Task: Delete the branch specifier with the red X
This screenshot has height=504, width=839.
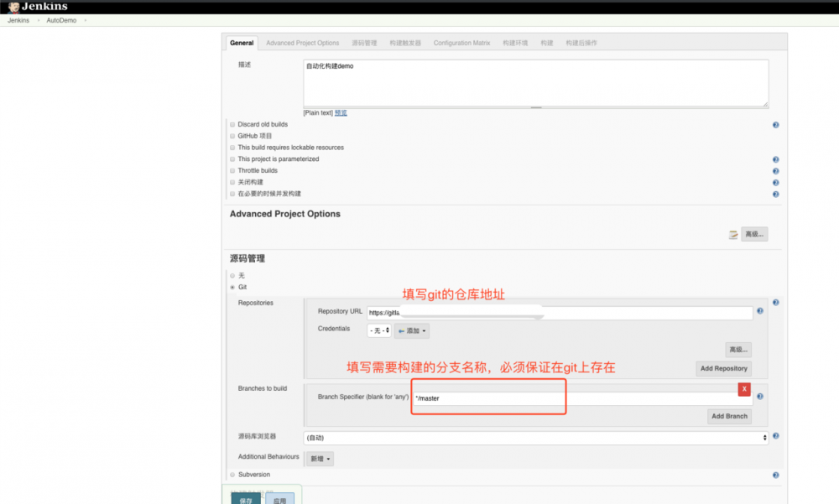Action: coord(745,388)
